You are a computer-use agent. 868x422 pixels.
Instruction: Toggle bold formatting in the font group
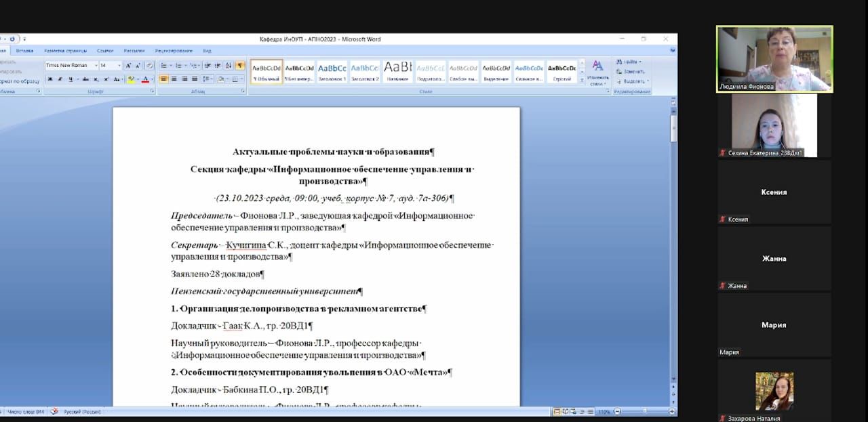coord(50,79)
